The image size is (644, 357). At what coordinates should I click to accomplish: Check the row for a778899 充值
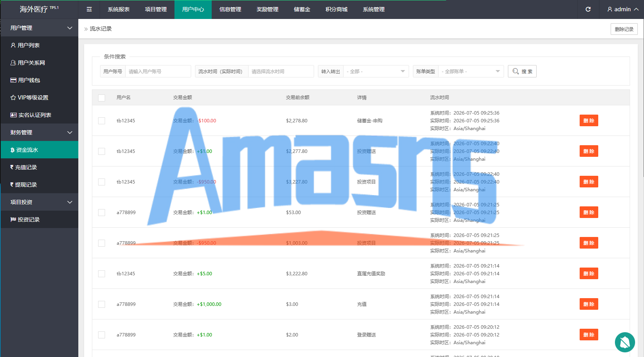click(102, 304)
